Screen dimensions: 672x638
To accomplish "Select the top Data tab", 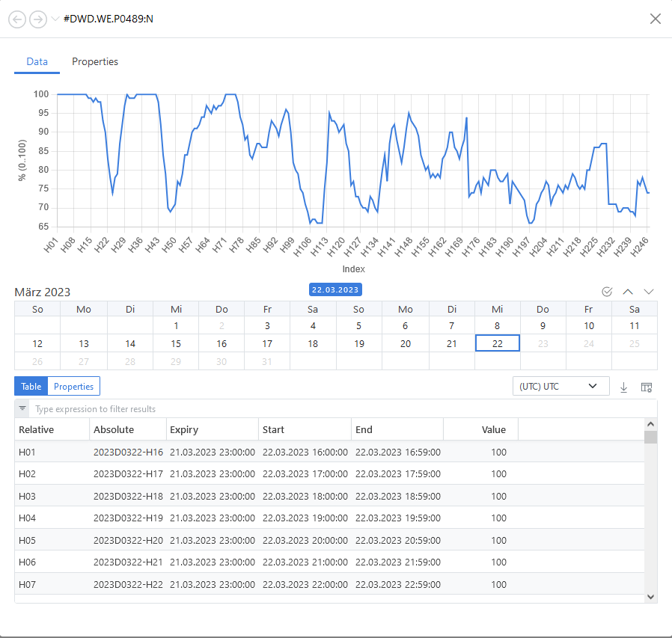I will click(x=37, y=61).
